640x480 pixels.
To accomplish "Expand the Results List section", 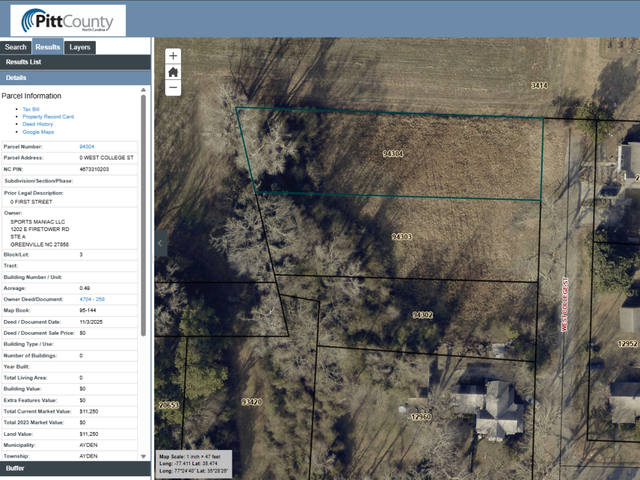I will click(x=75, y=62).
